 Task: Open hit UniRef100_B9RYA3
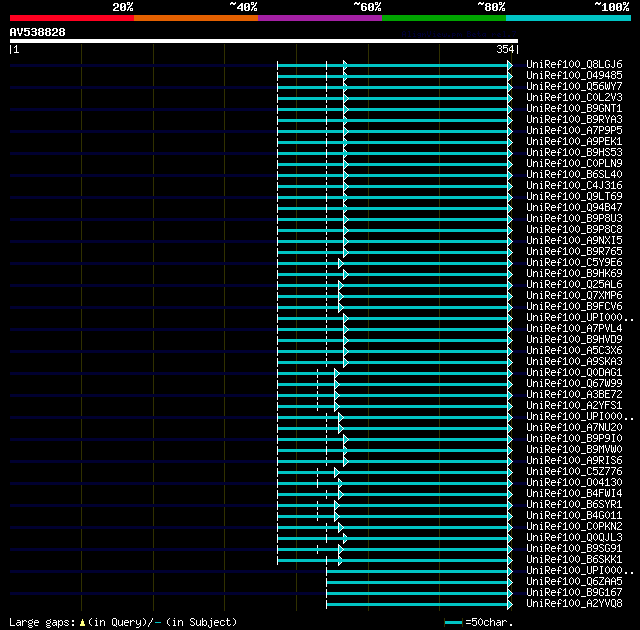574,119
